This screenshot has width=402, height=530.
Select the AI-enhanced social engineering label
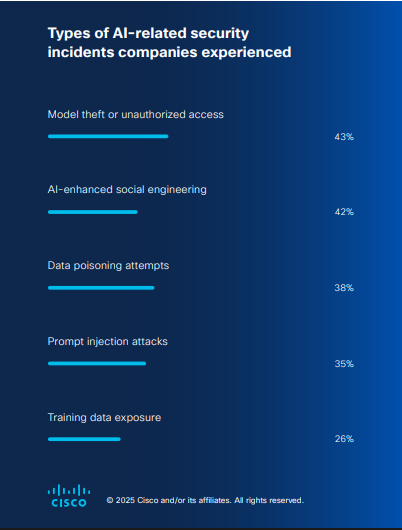click(x=127, y=190)
